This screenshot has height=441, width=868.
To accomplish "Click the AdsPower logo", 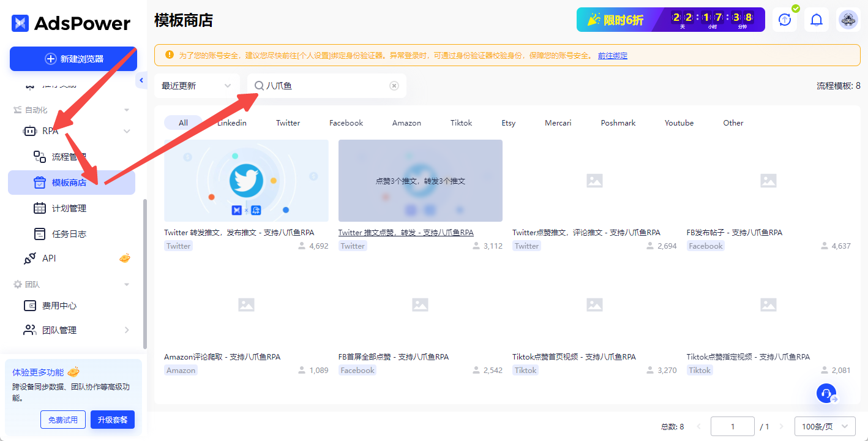I will (x=71, y=23).
